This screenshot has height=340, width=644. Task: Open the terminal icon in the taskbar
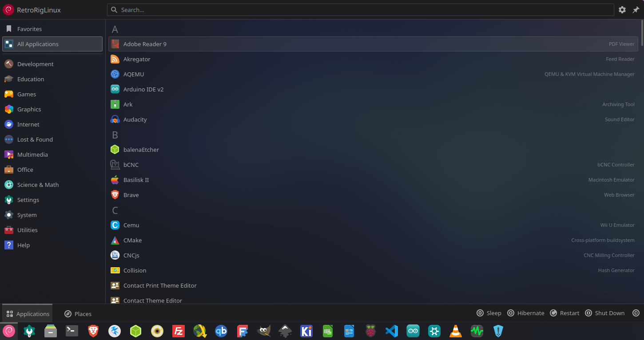tap(72, 331)
